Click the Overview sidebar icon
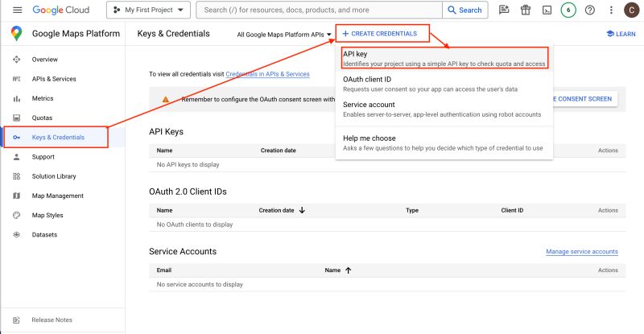The width and height of the screenshot is (644, 334). pos(16,60)
